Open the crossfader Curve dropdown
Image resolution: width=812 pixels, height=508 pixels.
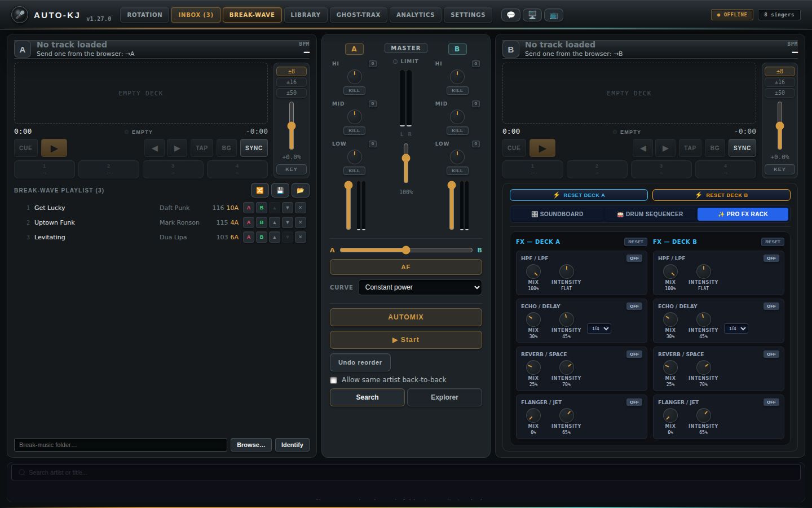(x=420, y=287)
